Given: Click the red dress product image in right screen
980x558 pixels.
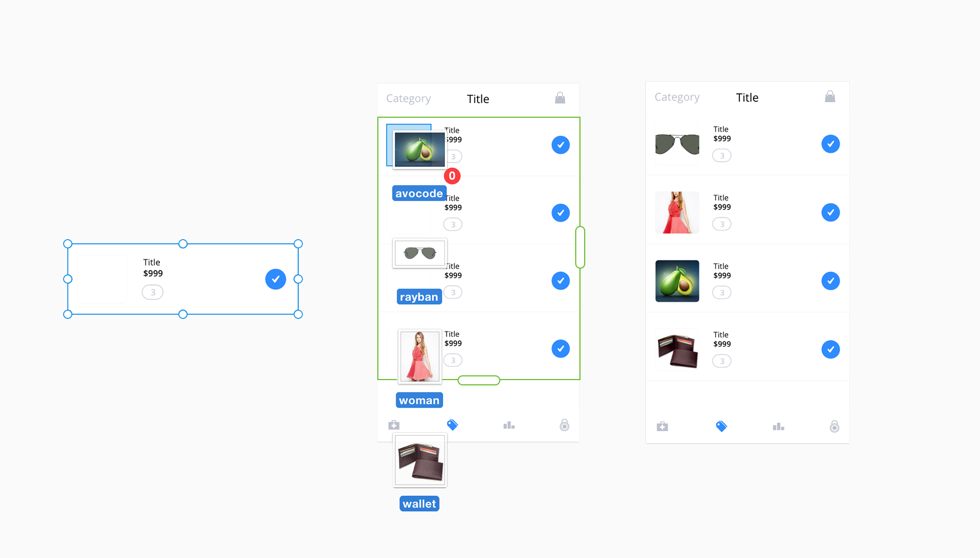Looking at the screenshot, I should click(x=677, y=212).
